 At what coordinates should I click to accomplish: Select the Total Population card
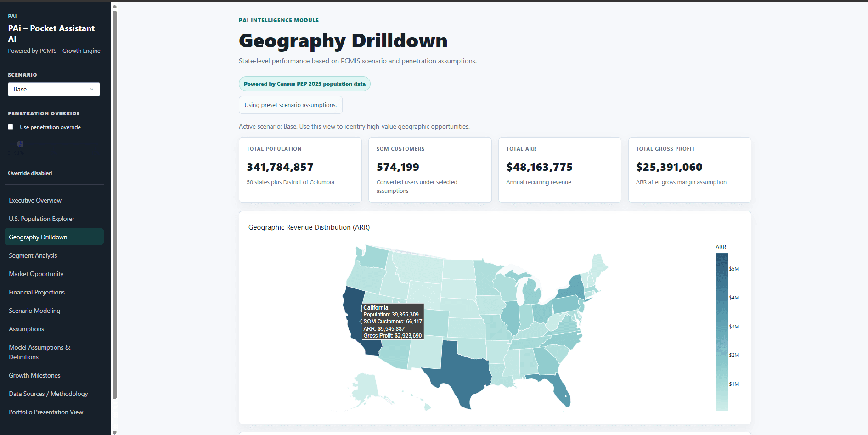300,170
